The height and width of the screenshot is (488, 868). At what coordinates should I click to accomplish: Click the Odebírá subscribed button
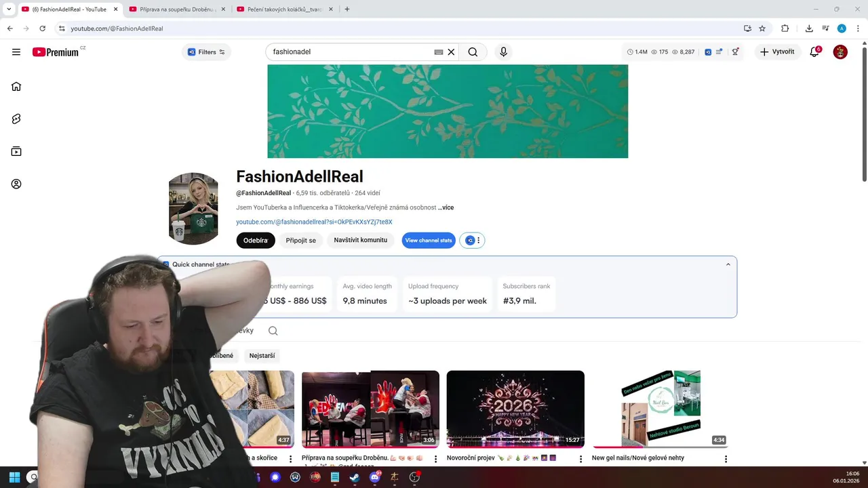click(256, 241)
